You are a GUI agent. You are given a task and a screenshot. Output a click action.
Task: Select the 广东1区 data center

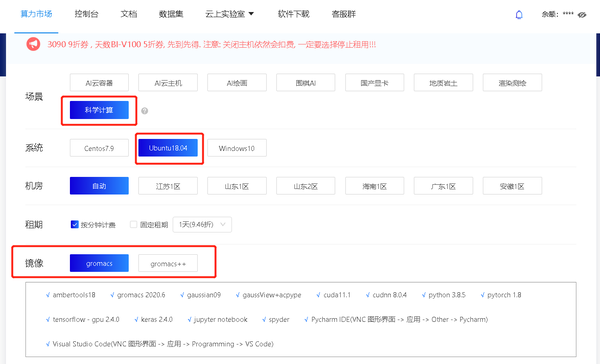443,186
